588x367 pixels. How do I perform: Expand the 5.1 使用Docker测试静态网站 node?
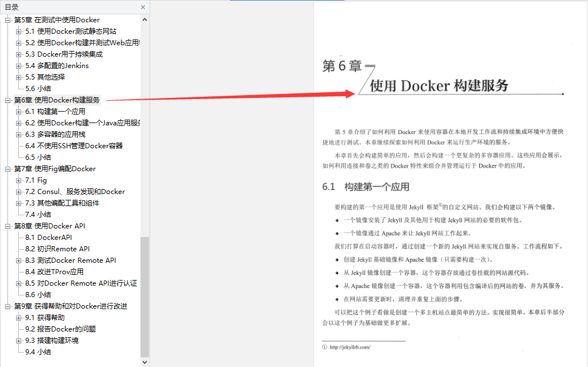pos(18,31)
